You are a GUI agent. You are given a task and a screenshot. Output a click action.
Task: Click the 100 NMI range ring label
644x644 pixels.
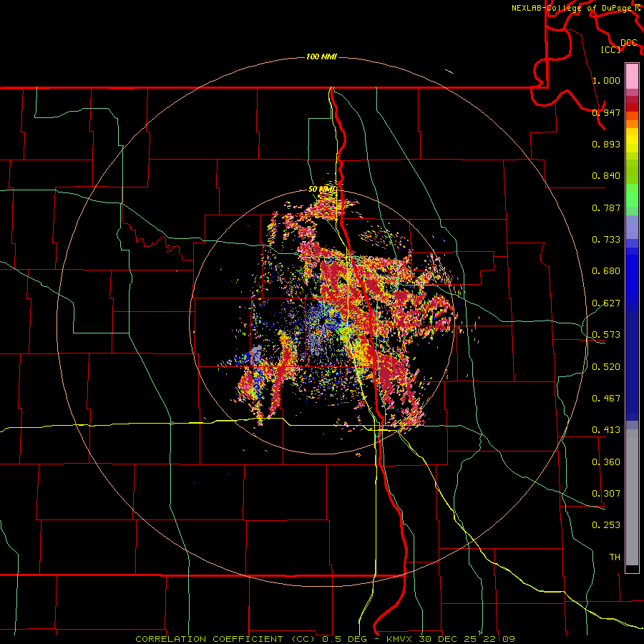point(321,57)
